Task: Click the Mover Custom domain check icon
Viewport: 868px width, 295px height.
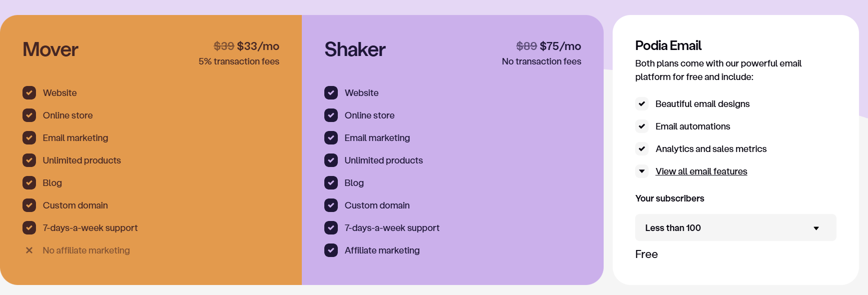Action: pos(29,205)
